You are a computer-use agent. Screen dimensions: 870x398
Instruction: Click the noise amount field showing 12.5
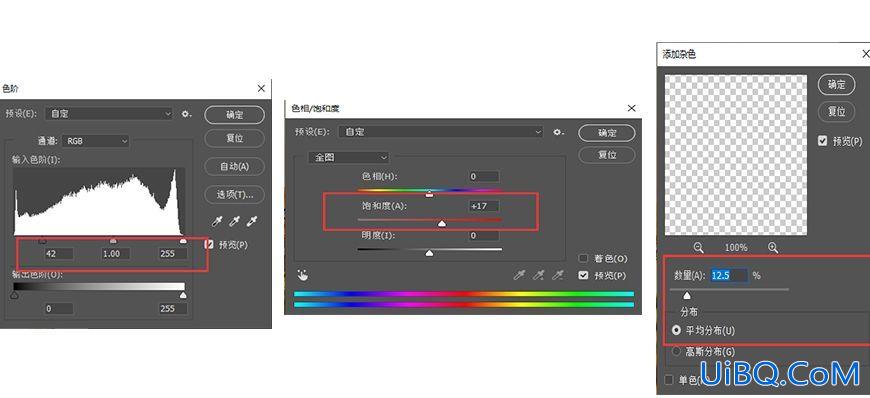pyautogui.click(x=729, y=275)
